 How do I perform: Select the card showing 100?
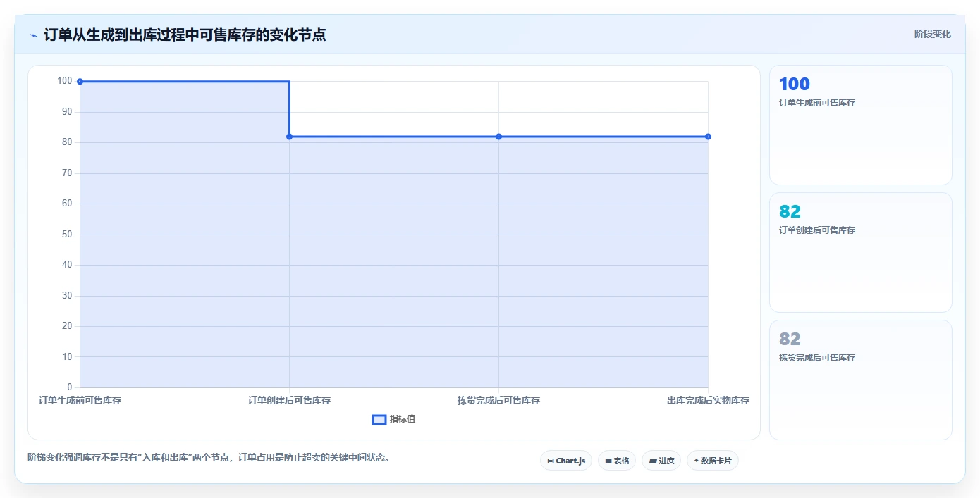tap(860, 125)
